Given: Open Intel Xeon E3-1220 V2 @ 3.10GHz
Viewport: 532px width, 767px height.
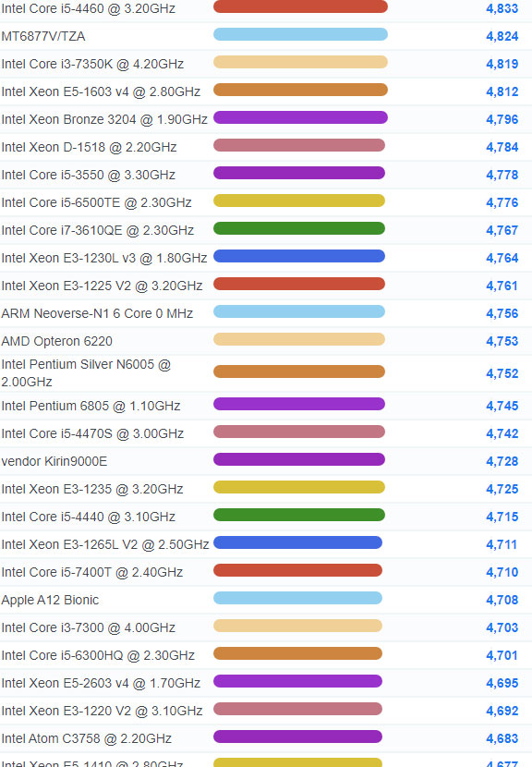Looking at the screenshot, I should [x=102, y=711].
